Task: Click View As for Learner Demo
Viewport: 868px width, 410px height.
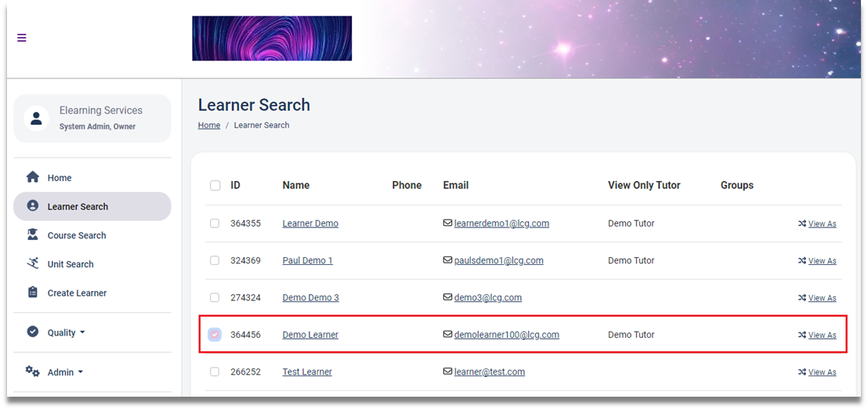Action: click(822, 224)
